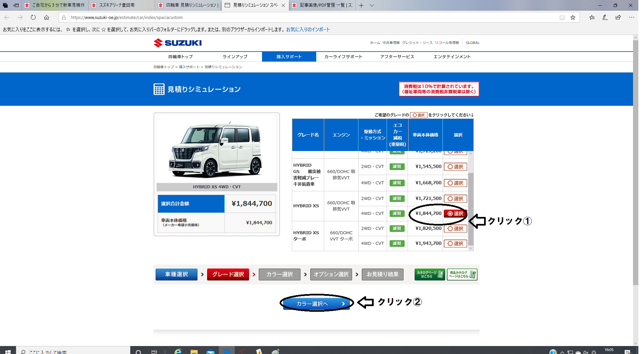Open the カタログページはこちら catalog button
Screen dimensions: 644x354
point(430,274)
